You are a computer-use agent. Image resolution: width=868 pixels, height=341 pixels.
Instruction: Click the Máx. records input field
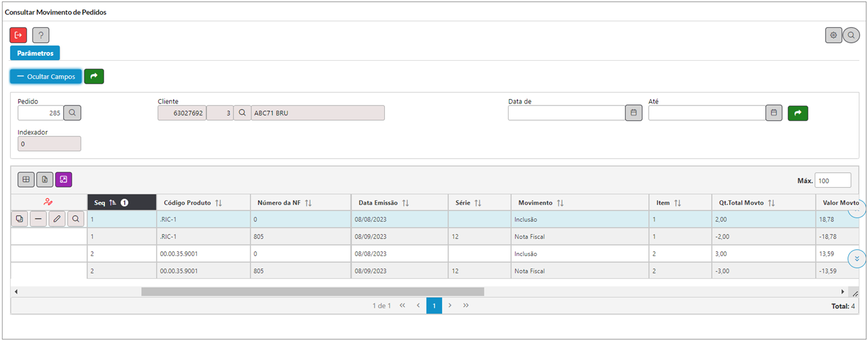coord(833,180)
